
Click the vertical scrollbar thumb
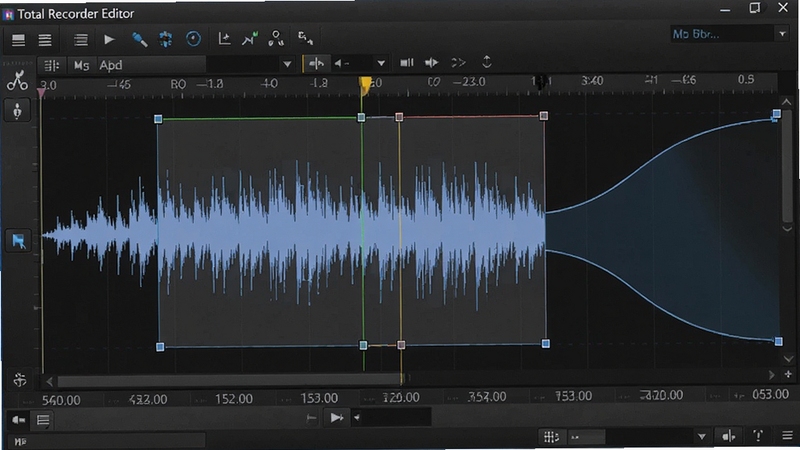click(787, 165)
